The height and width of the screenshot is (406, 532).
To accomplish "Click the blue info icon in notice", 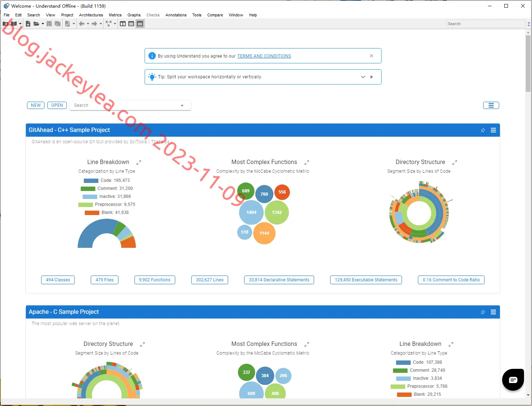I will click(x=152, y=56).
